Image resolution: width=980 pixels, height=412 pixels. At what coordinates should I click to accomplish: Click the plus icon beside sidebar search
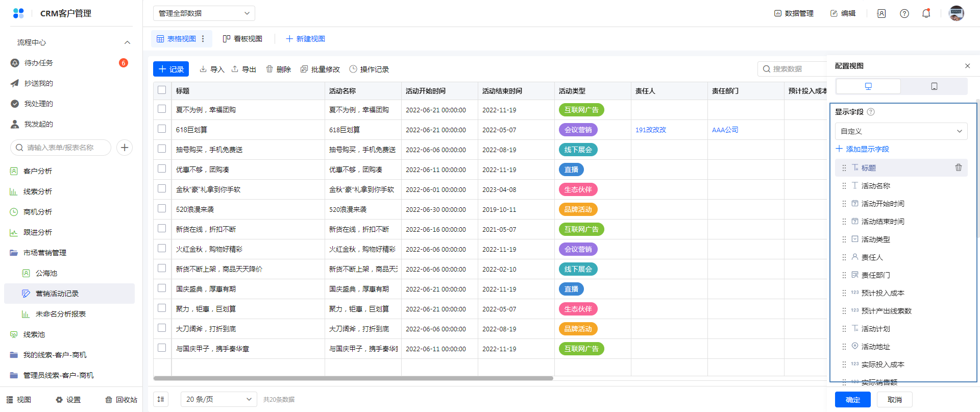pyautogui.click(x=125, y=148)
